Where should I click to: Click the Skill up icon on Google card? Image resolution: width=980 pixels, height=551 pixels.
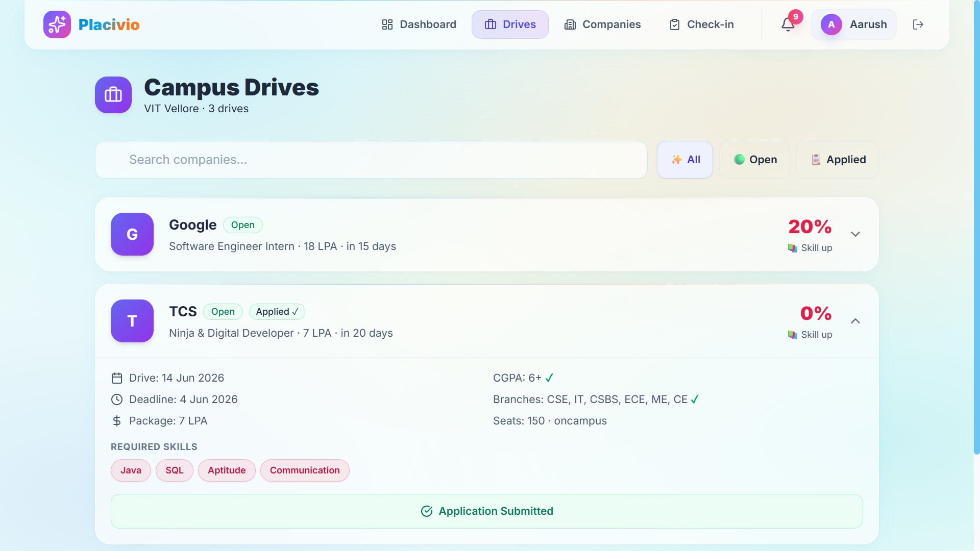[x=793, y=248]
